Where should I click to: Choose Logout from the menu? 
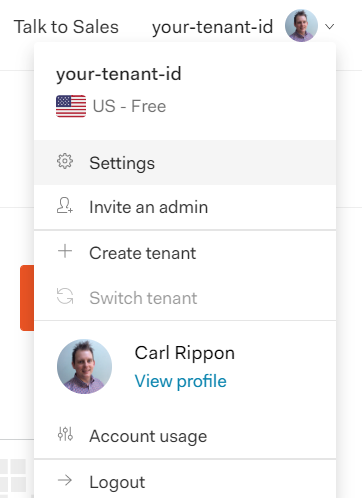[x=185, y=482]
